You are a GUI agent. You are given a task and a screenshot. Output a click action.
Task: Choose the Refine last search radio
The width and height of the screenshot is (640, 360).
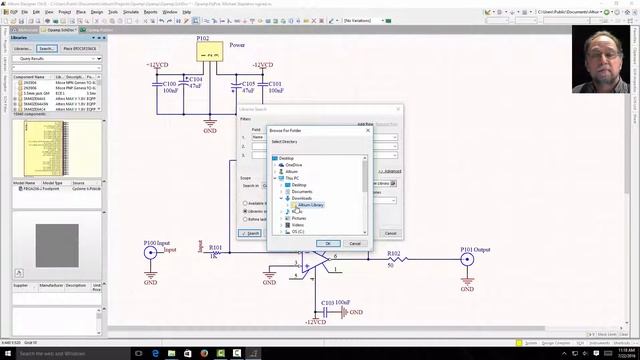tap(245, 219)
